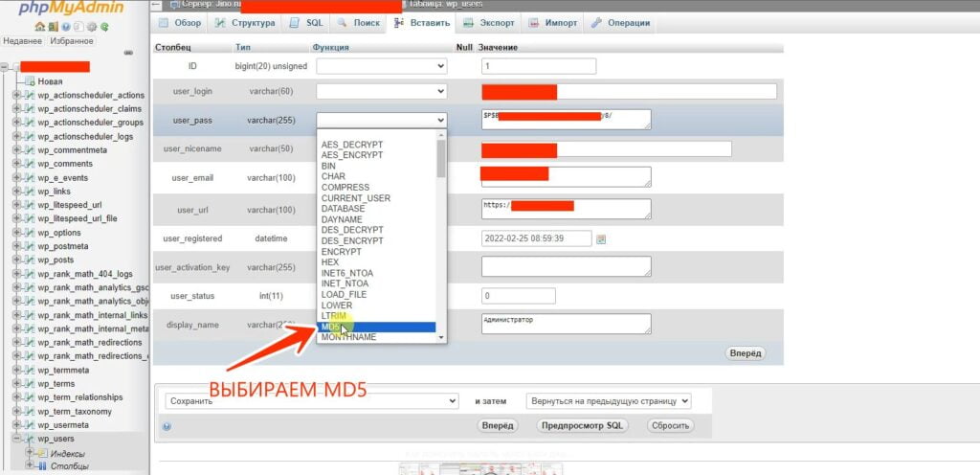Image resolution: width=980 pixels, height=475 pixels.
Task: Open the Избранное link
Action: [x=72, y=41]
